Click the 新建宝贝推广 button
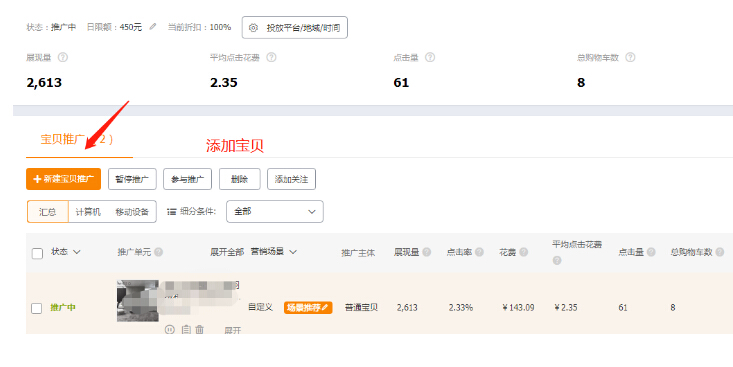 click(x=64, y=179)
